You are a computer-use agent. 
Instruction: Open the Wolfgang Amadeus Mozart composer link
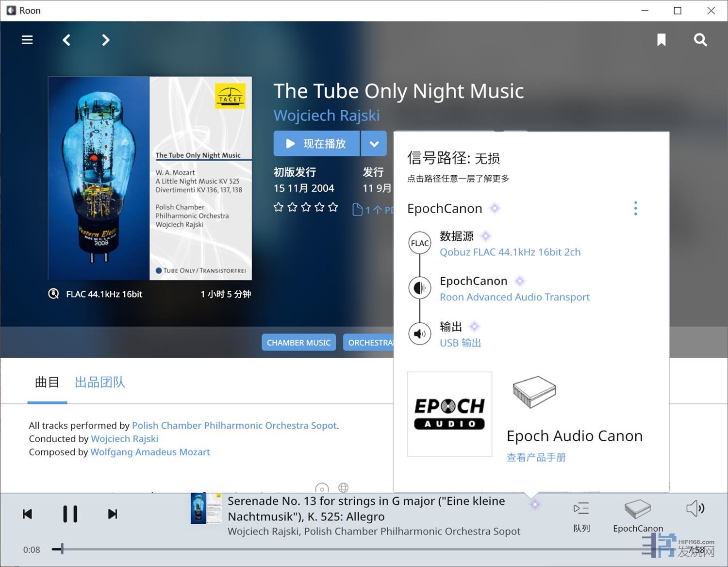tap(150, 452)
